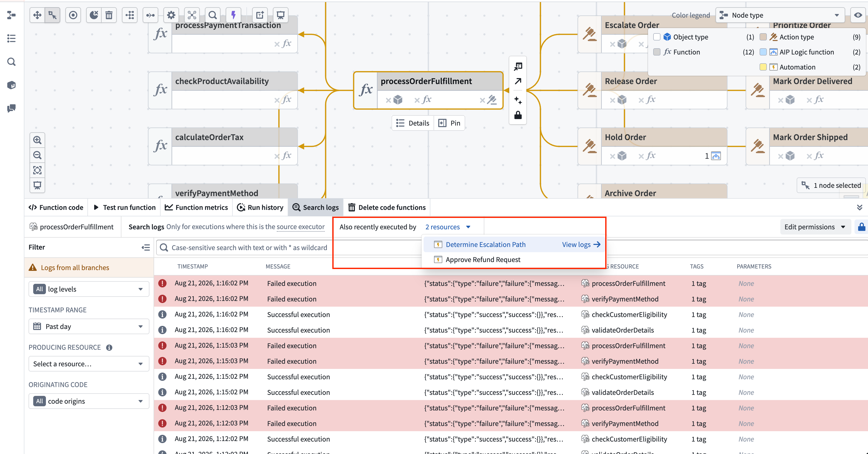Screen dimensions: 868x454
Task: Click the target circle toolbar icon
Action: [x=73, y=15]
